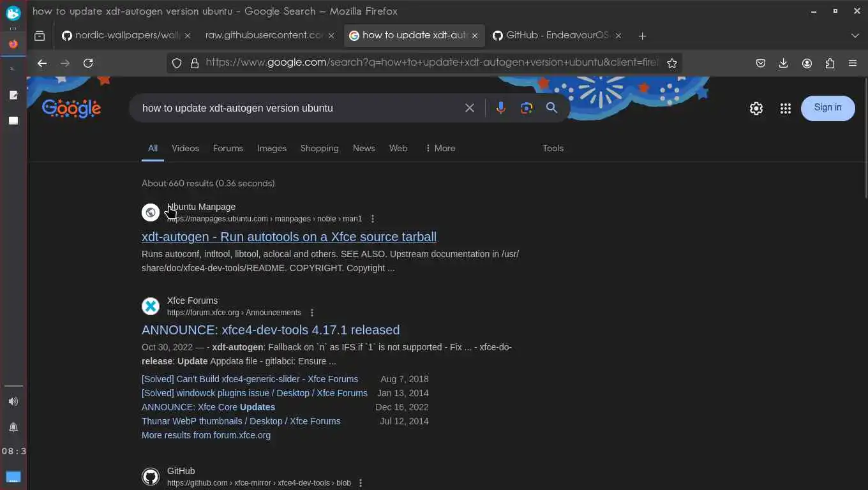Expand the More search filters menu

tap(440, 148)
